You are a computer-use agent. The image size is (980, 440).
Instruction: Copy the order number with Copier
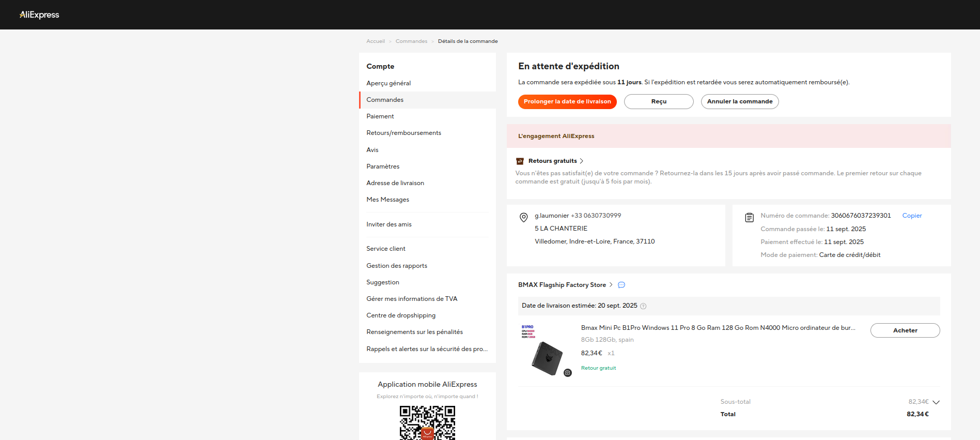(912, 216)
